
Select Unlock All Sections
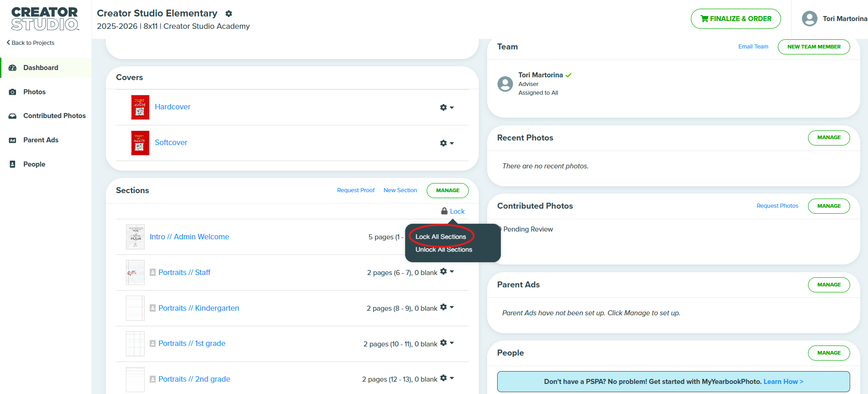[444, 249]
